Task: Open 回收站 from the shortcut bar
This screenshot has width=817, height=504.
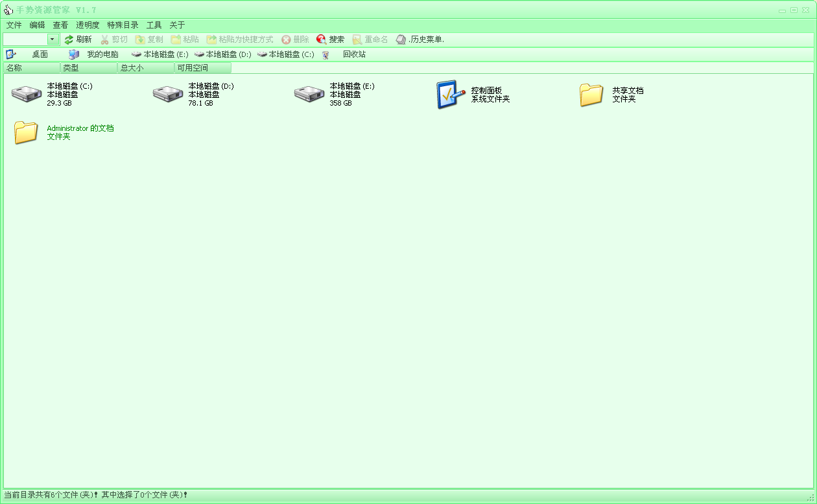Action: point(344,54)
